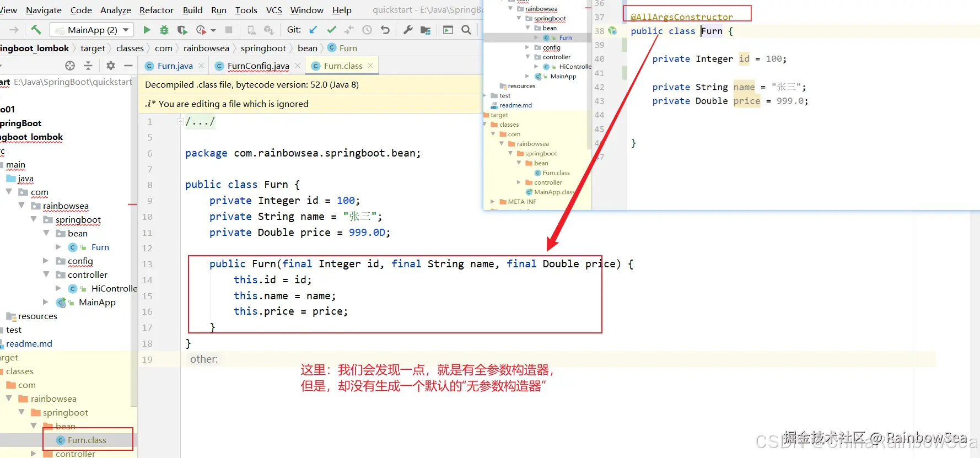Open the Code menu
This screenshot has height=458, width=980.
pos(81,10)
